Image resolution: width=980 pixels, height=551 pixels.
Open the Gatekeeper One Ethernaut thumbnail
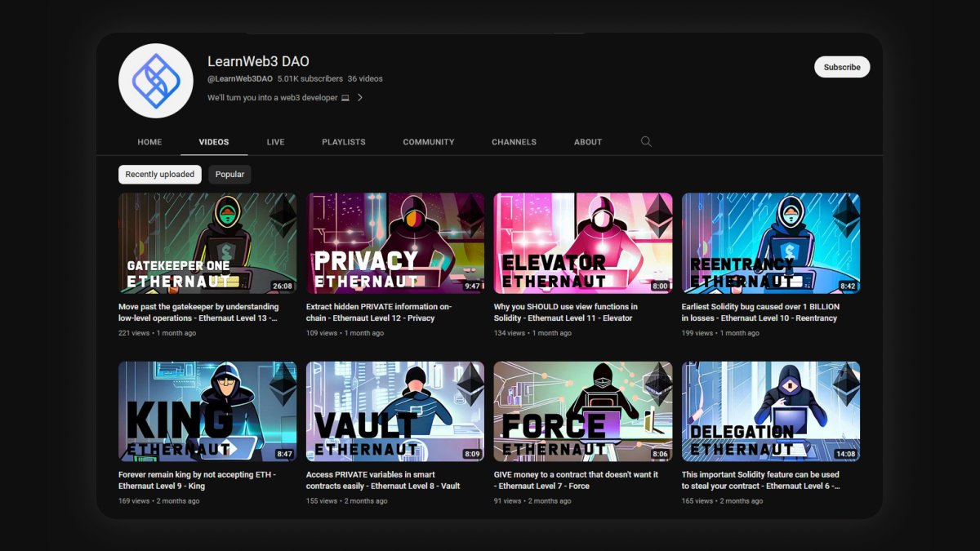[207, 243]
